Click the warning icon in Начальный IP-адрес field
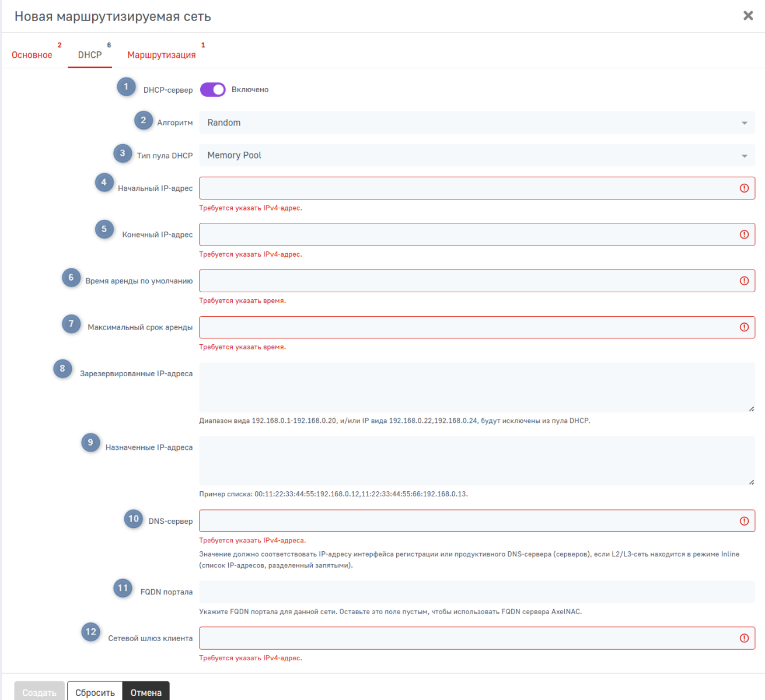This screenshot has height=700, width=765. tap(744, 188)
